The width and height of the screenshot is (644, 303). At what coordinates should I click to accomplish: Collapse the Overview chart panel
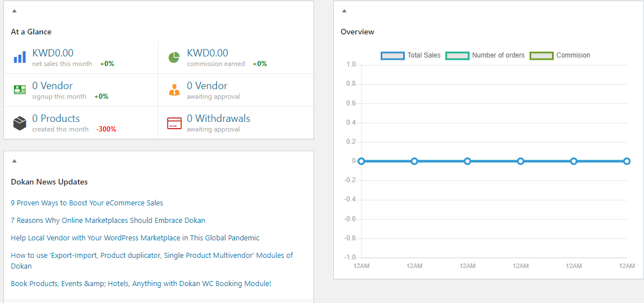[x=344, y=11]
